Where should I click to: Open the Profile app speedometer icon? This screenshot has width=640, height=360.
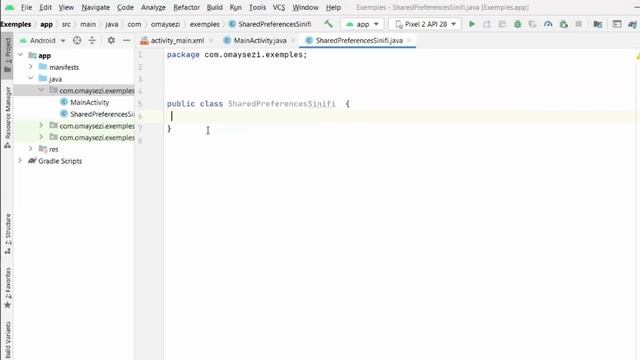tap(548, 24)
